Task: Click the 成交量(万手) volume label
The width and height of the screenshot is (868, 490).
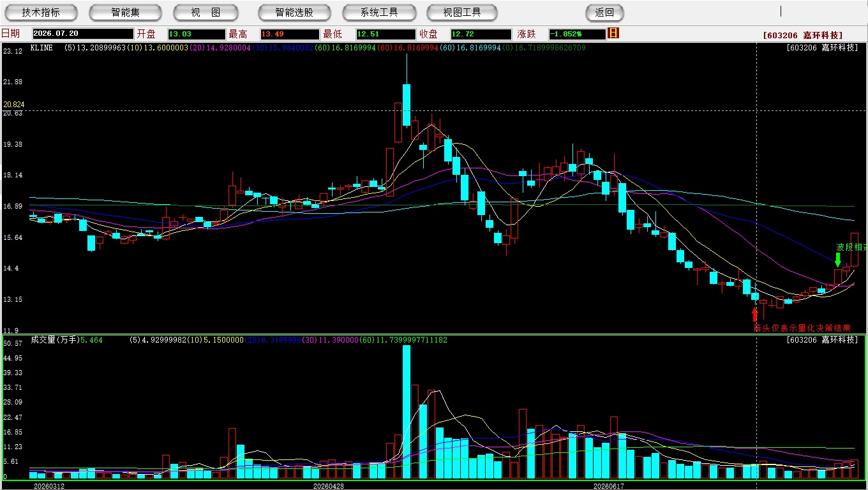Action: pos(54,340)
